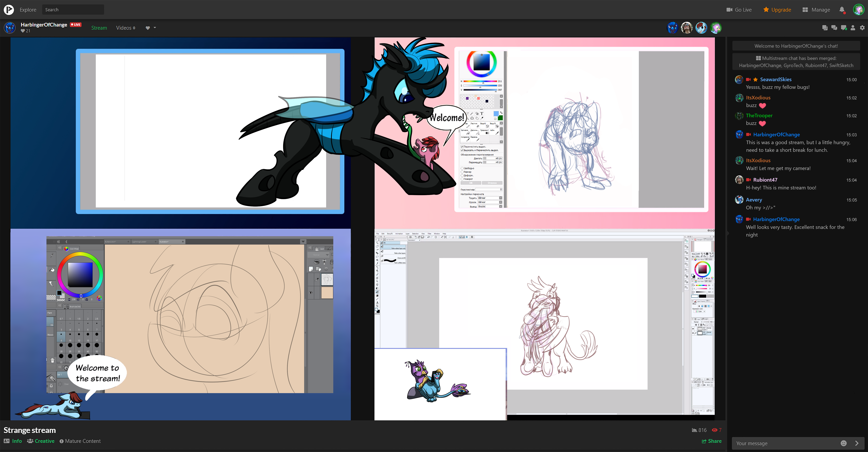Click the Go Live button
This screenshot has width=868, height=452.
coord(739,10)
